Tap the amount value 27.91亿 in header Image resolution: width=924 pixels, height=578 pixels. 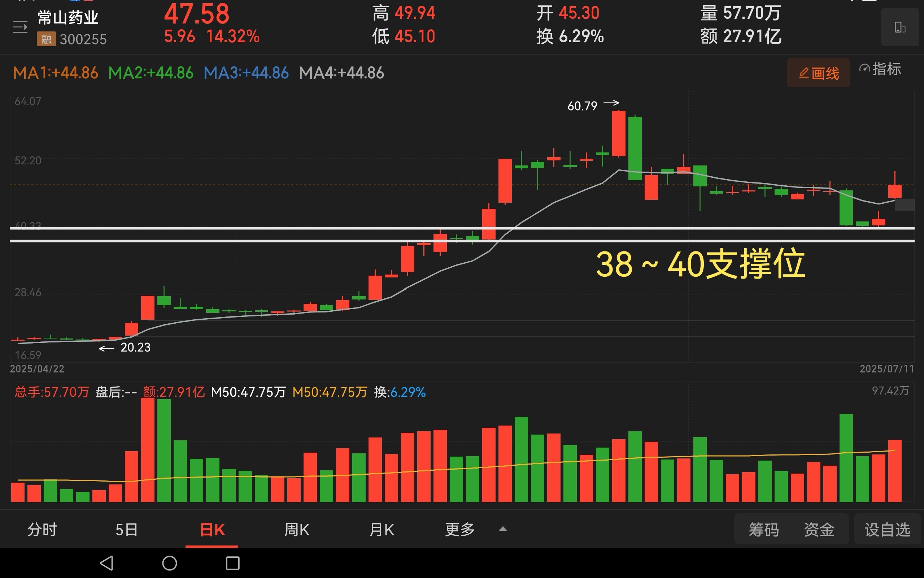tap(752, 37)
